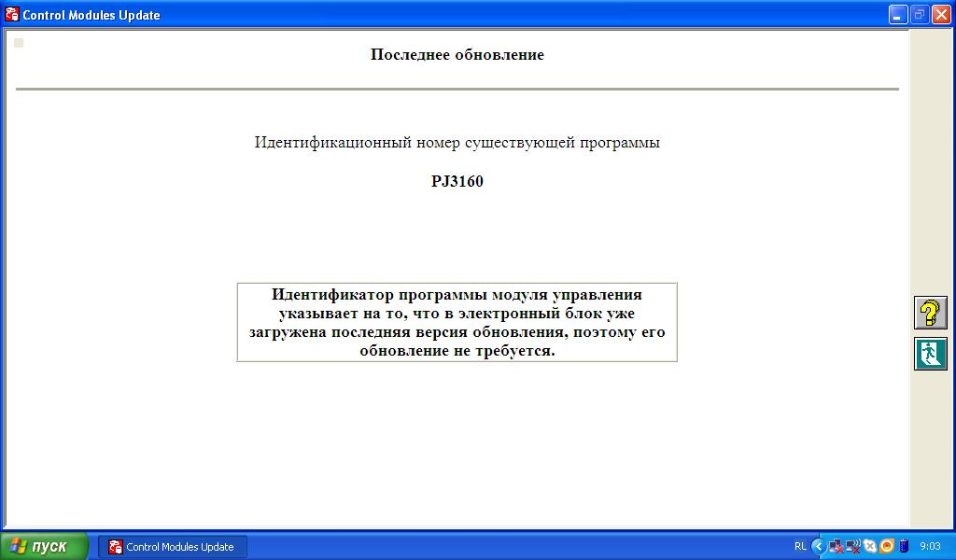This screenshot has width=956, height=560.
Task: Click the white X tray icon
Action: click(870, 546)
